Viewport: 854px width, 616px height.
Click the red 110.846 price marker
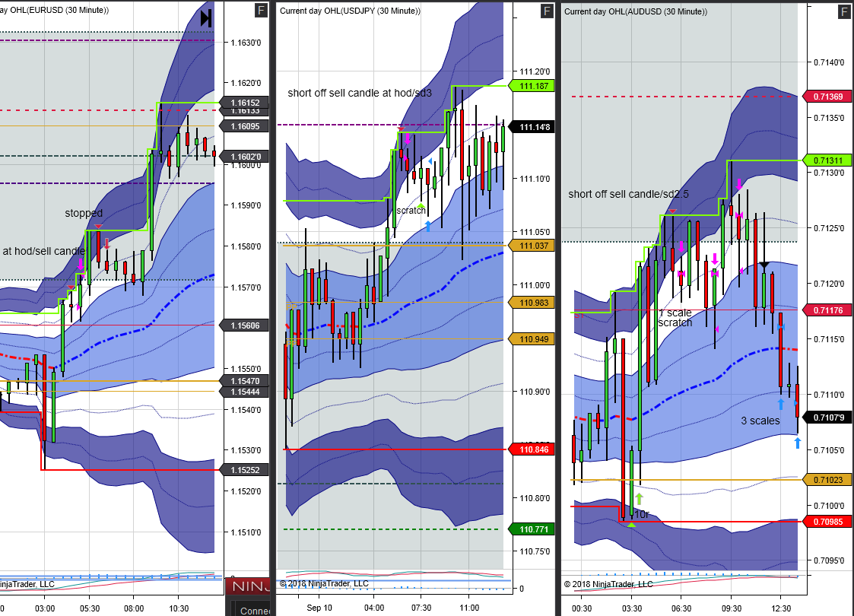pos(532,449)
